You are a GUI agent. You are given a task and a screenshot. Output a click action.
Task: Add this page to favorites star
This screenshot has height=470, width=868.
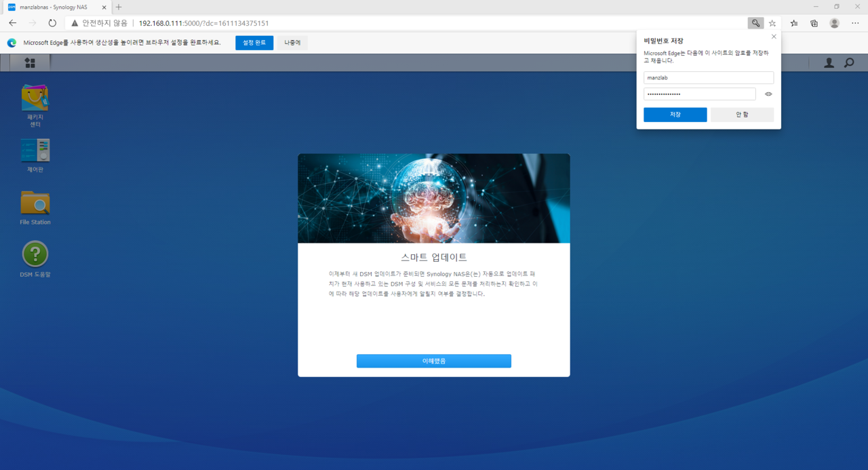[772, 23]
